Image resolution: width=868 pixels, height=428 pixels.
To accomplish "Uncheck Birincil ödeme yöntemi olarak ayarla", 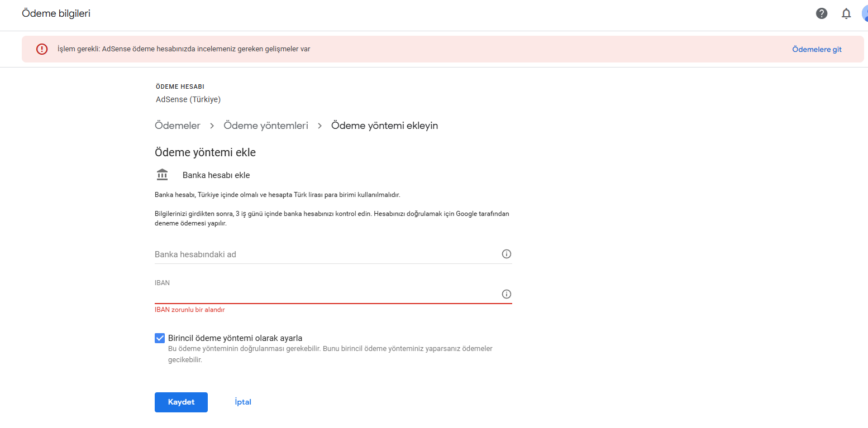I will click(160, 338).
